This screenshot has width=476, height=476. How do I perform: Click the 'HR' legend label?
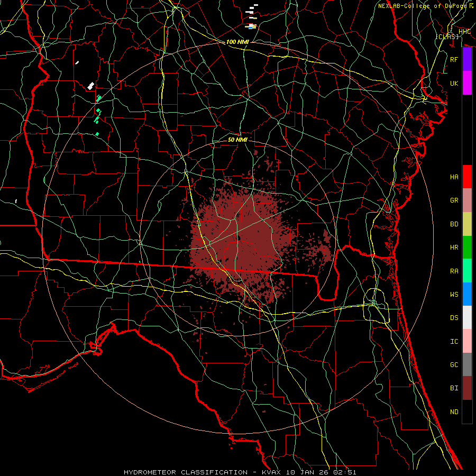pos(454,247)
